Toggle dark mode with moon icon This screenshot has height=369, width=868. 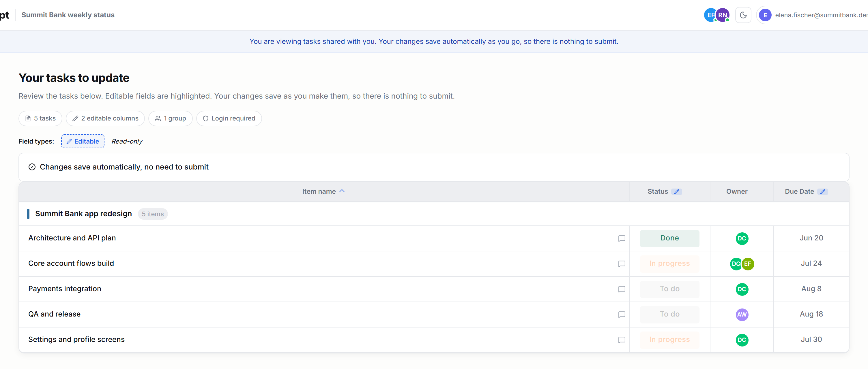[x=743, y=15]
